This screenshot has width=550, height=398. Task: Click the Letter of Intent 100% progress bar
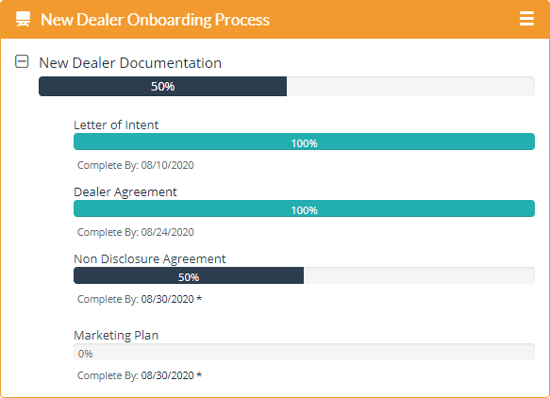pos(304,142)
